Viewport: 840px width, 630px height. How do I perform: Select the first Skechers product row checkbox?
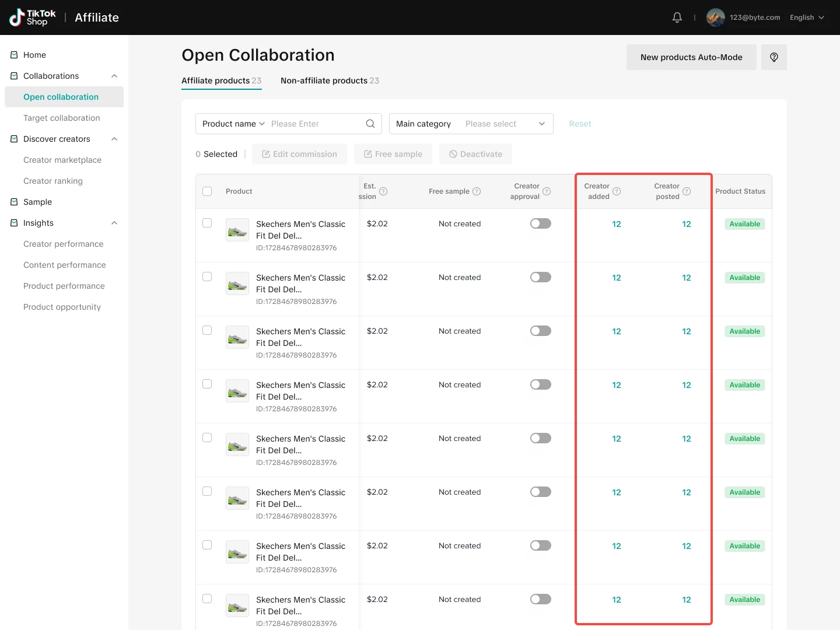coord(207,223)
